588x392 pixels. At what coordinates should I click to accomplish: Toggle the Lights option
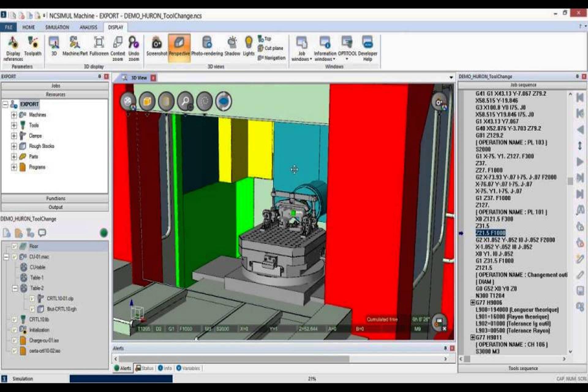pyautogui.click(x=249, y=46)
